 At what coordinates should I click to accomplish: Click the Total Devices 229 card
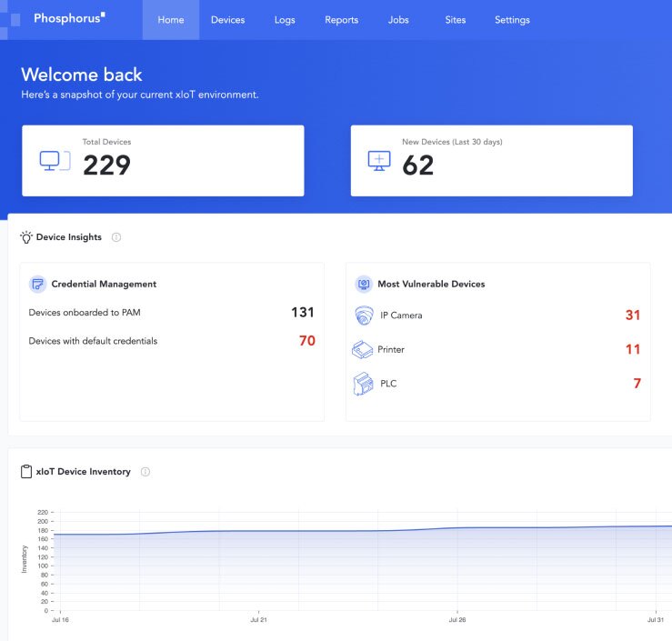[x=163, y=161]
